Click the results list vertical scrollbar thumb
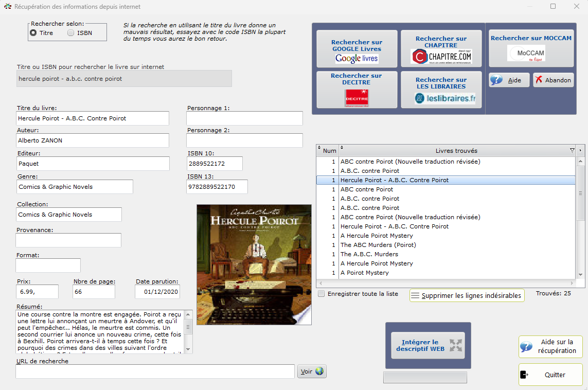Screen dimensions: 588x390 click(580, 193)
